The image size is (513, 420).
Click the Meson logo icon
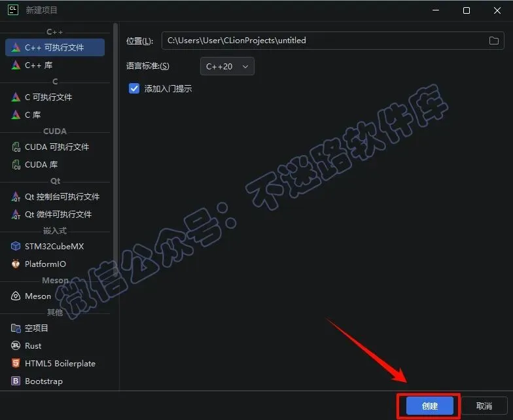16,296
